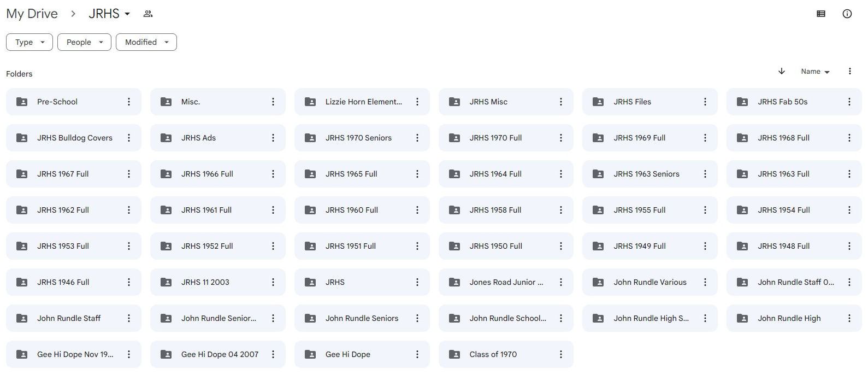868x386 pixels.
Task: Click shared folder icon of Gee Hi Dope
Action: tap(310, 354)
